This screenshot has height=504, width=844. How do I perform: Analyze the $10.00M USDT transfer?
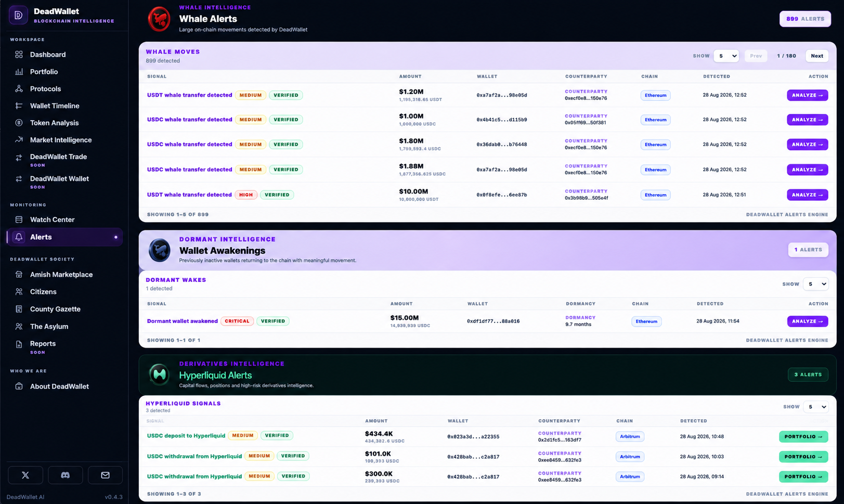click(x=807, y=195)
